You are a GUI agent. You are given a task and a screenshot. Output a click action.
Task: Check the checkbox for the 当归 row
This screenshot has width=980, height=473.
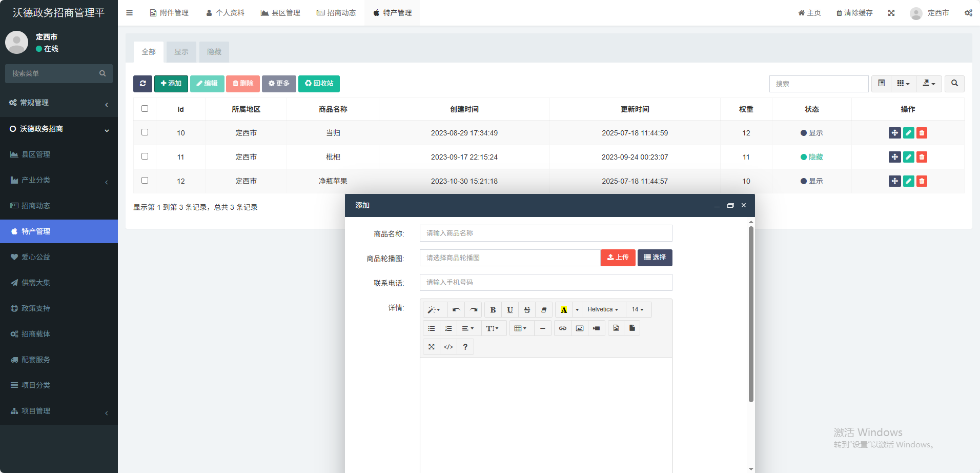pyautogui.click(x=145, y=132)
